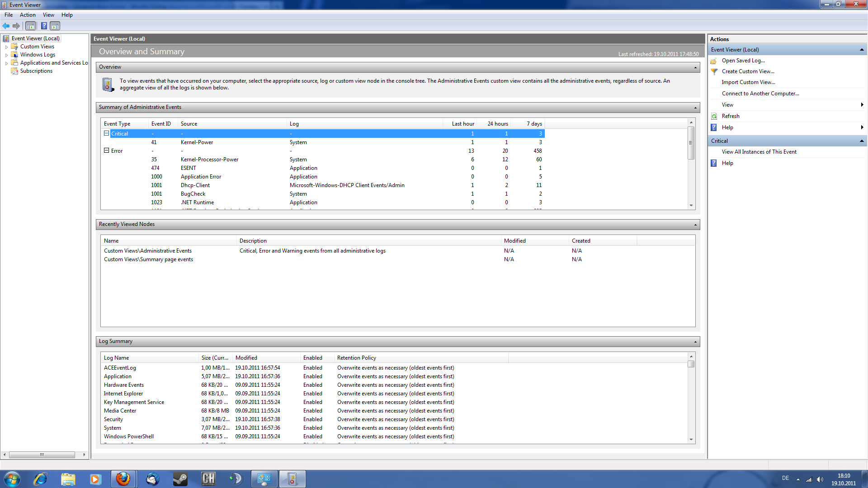Collapse Summary of Administrative Events section
Viewport: 868px width, 488px height.
(695, 108)
